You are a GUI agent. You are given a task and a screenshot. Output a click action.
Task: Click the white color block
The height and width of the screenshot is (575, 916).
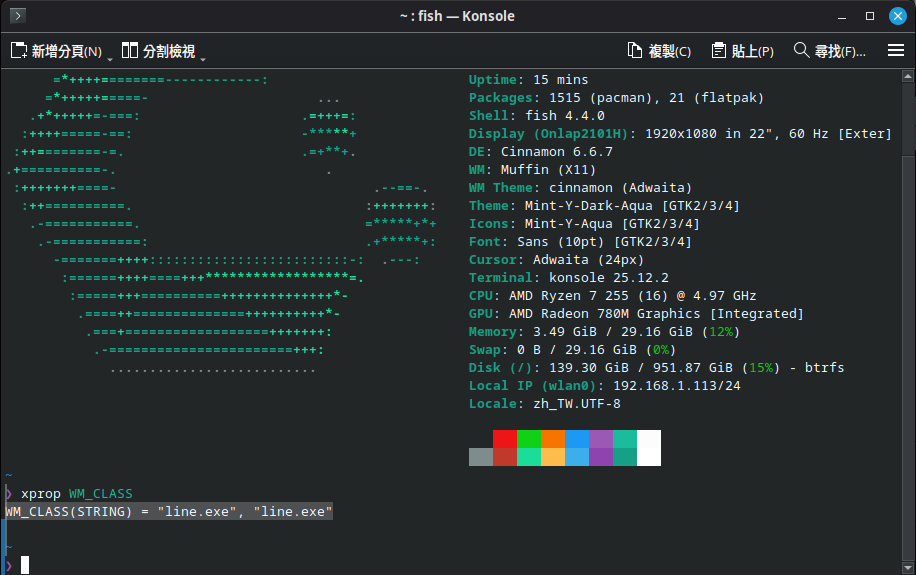click(648, 448)
